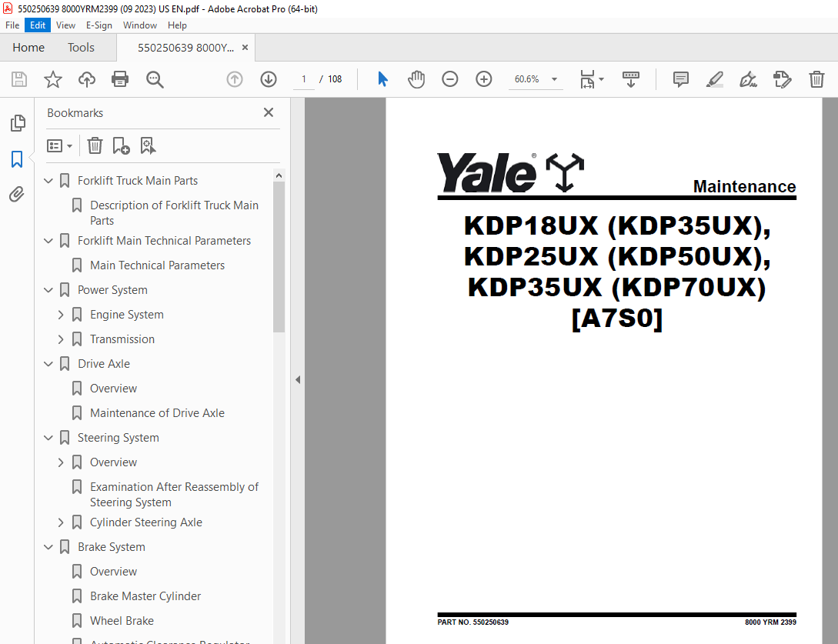Click the Save file icon
This screenshot has width=838, height=644.
[19, 79]
